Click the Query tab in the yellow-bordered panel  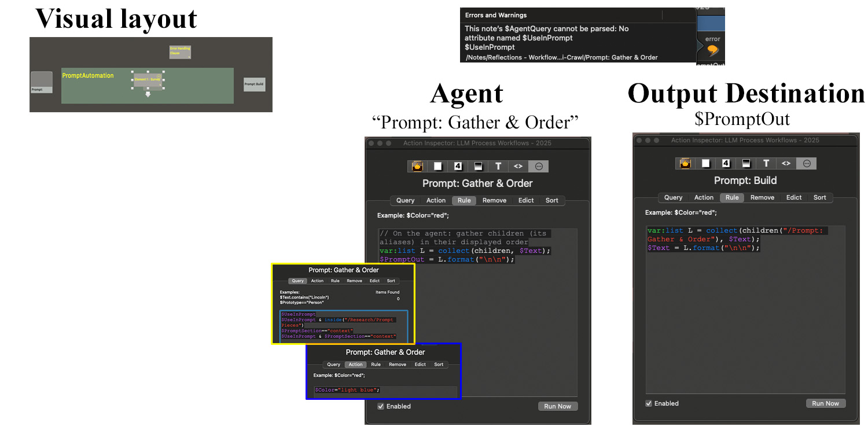pos(297,281)
